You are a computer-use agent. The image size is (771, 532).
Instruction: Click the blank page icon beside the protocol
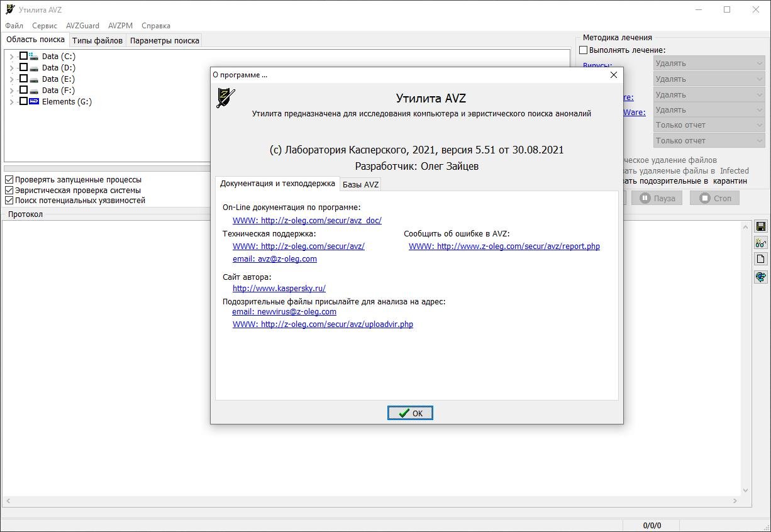click(760, 259)
